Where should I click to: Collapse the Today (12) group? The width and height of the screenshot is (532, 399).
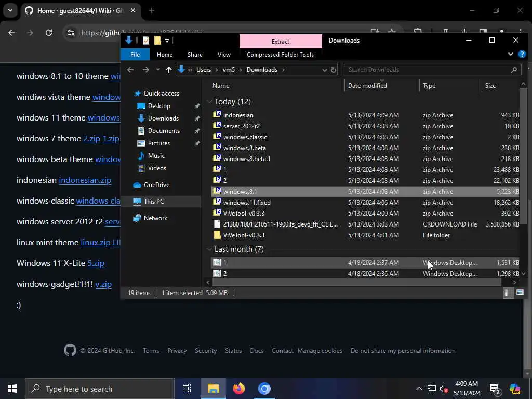tap(209, 102)
